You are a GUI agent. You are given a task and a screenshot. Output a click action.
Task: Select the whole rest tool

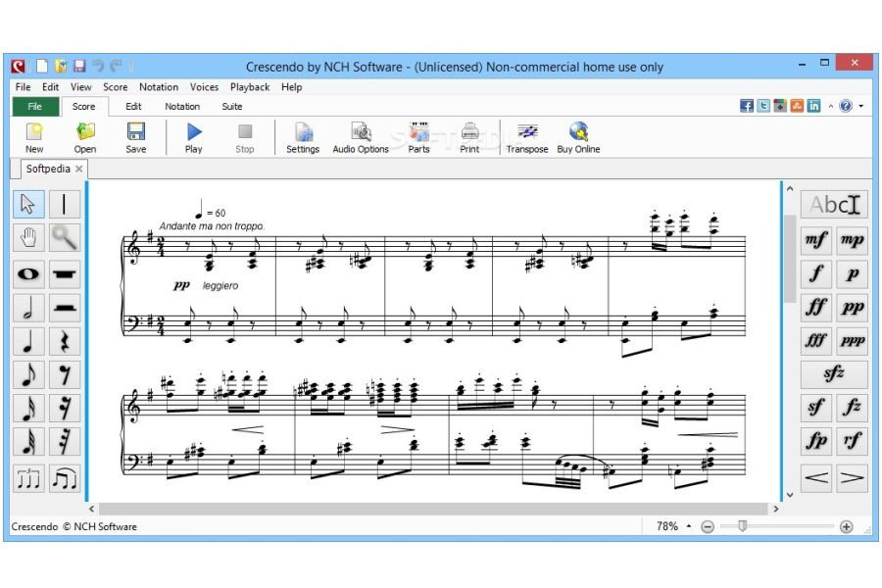point(64,274)
